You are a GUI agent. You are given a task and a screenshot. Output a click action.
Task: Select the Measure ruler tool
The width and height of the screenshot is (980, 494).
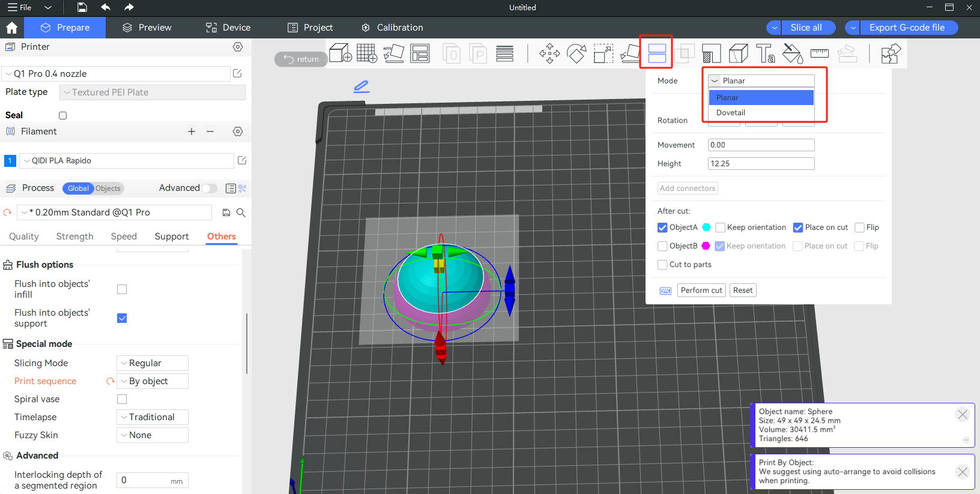819,53
